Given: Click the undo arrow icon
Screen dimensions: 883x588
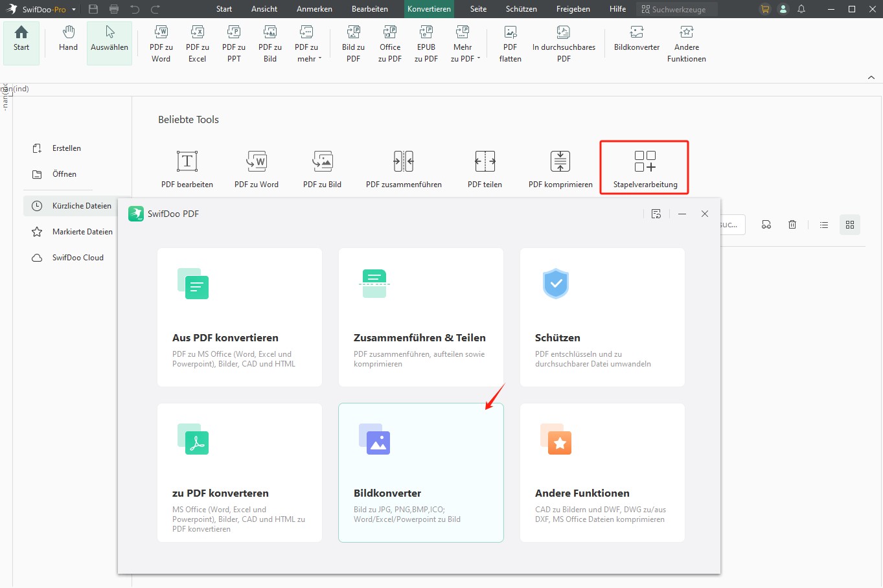Looking at the screenshot, I should click(135, 9).
